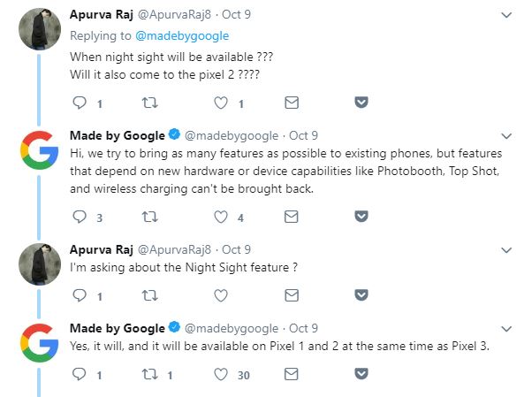Viewport: 532px width, 397px height.
Task: Retweet Google's Pixel 1 and 2 confirmation
Action: tap(148, 375)
